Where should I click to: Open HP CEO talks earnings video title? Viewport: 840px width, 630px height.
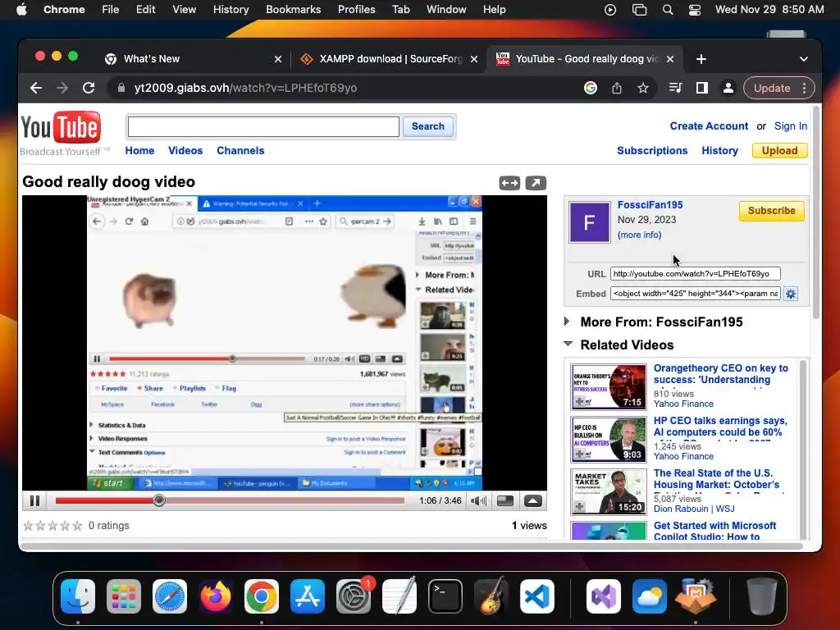pos(720,428)
